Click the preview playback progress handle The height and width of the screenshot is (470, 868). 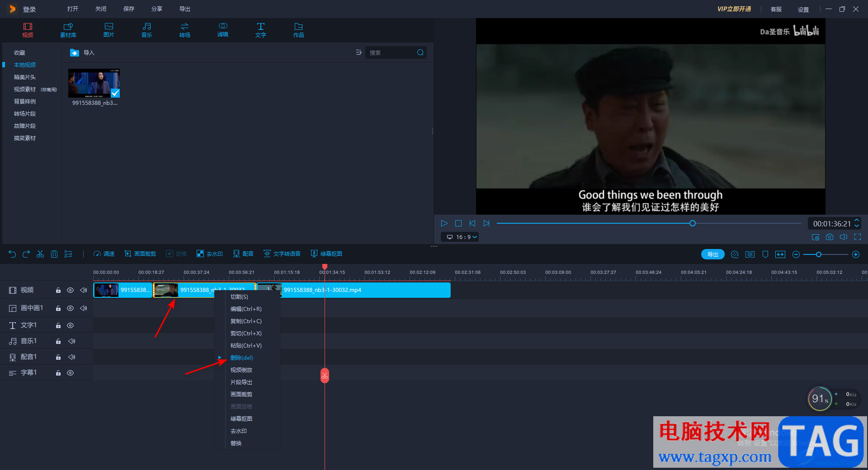[x=693, y=223]
